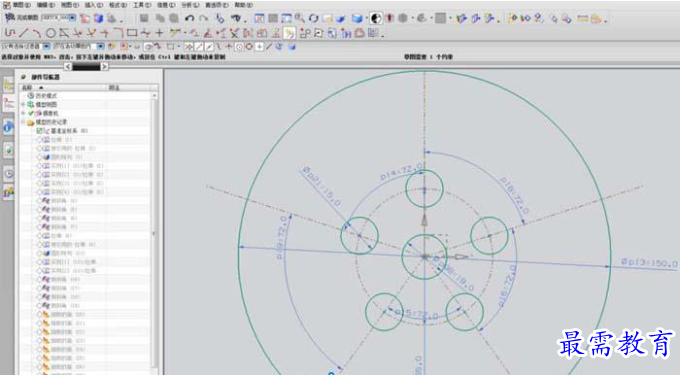681x375 pixels.
Task: Click the Rotate view icon
Action: 313,18
